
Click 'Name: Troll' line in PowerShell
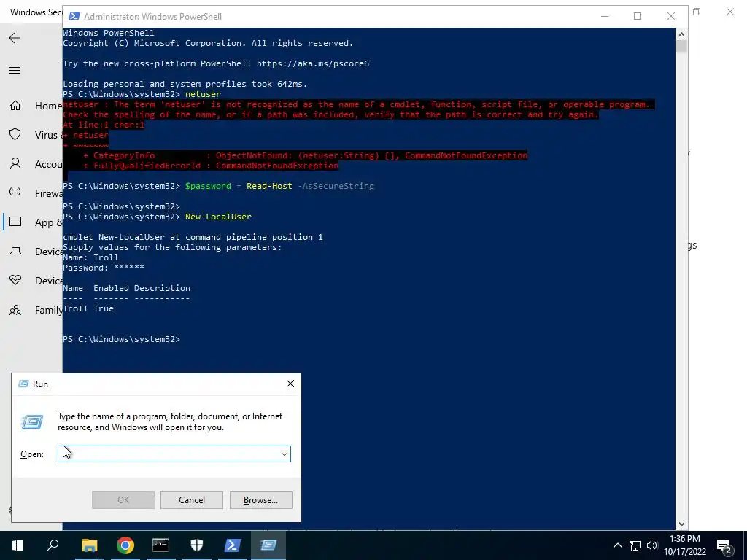[x=90, y=257]
